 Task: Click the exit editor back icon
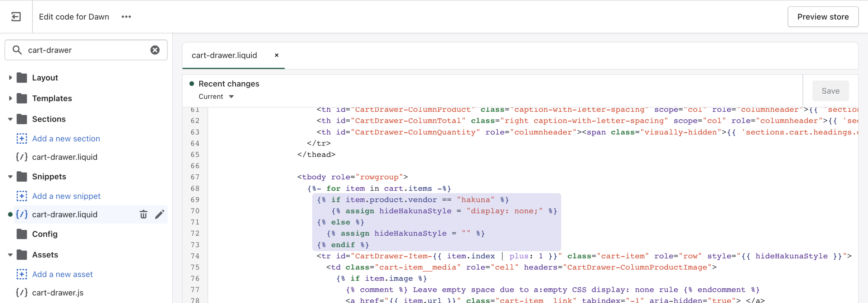pyautogui.click(x=16, y=17)
